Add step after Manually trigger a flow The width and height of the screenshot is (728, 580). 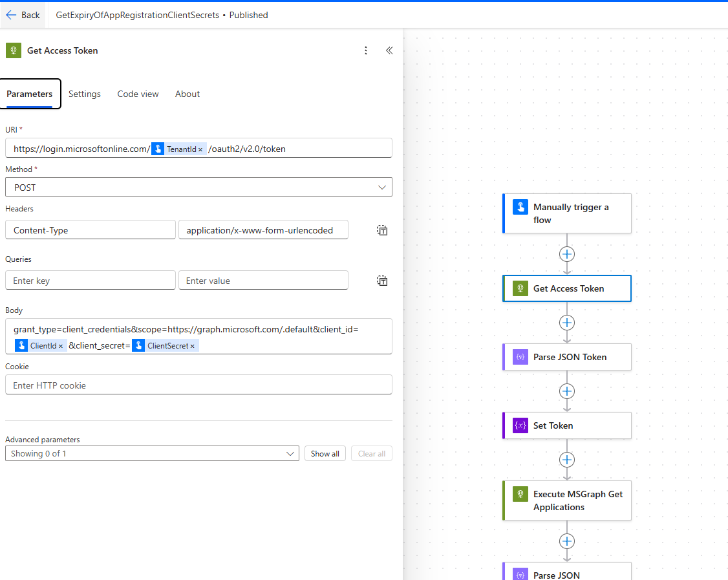[567, 254]
